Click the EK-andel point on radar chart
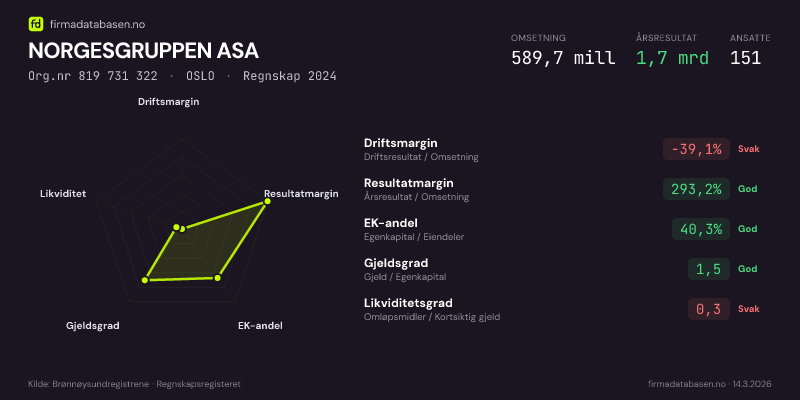800x400 pixels. [x=218, y=278]
